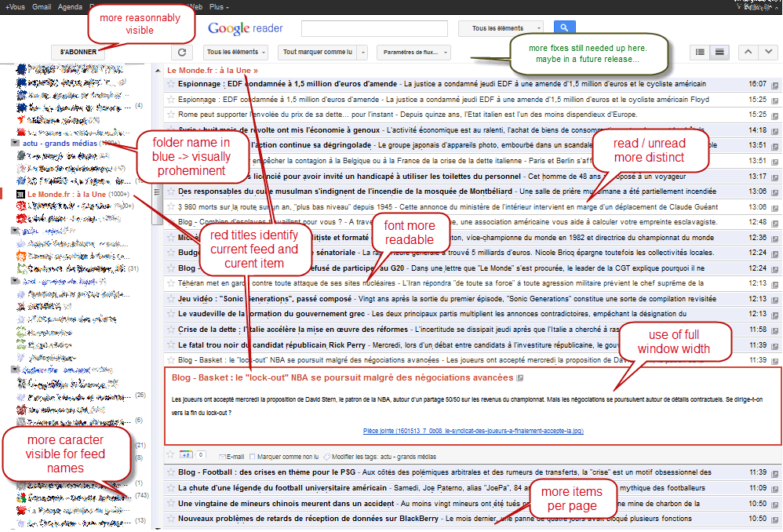Viewport: 783px width, 532px height.
Task: Open Tous les éléments search scope dropdown
Action: point(501,28)
